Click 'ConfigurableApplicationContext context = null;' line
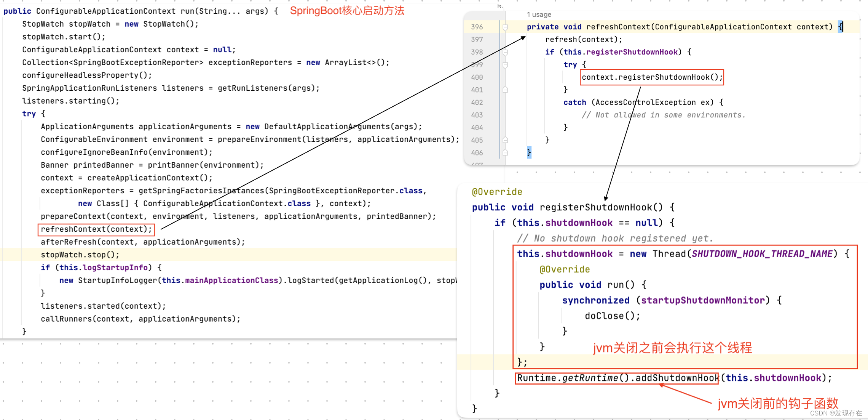Viewport: 868px width, 420px height. [x=129, y=50]
